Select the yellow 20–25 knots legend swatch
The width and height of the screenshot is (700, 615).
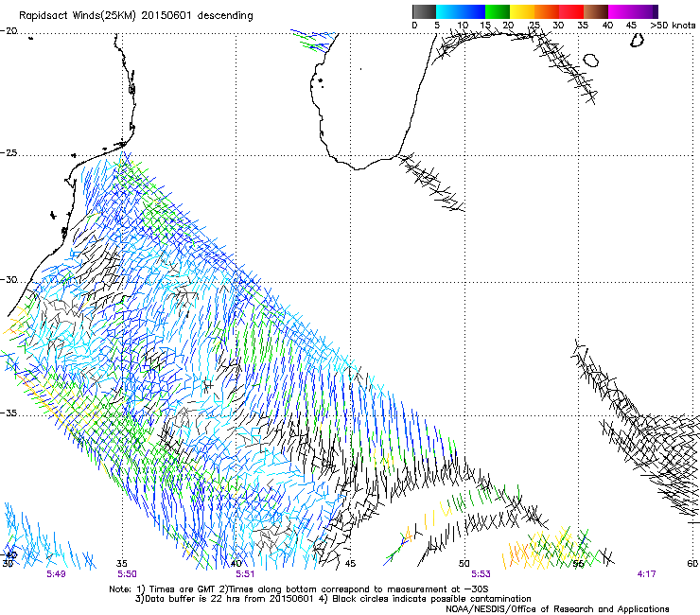coord(522,11)
